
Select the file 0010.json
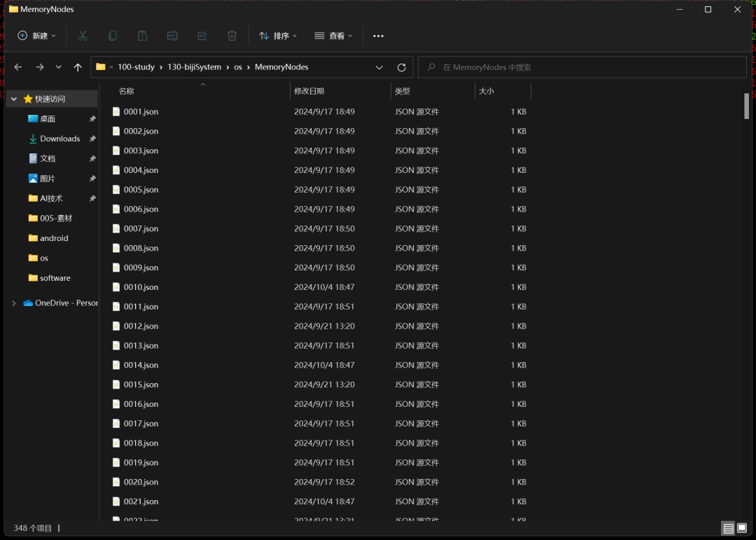(141, 287)
